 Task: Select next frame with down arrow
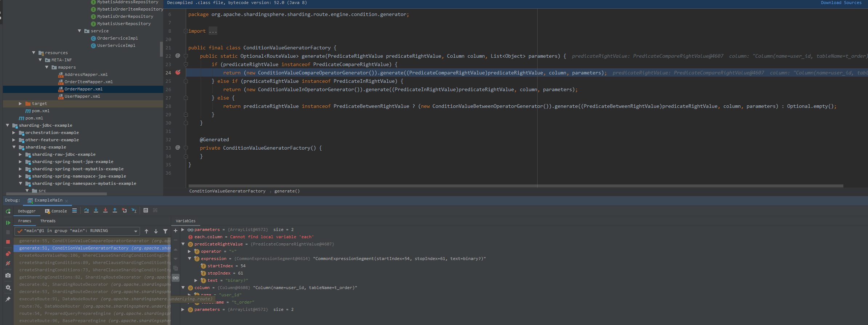156,231
